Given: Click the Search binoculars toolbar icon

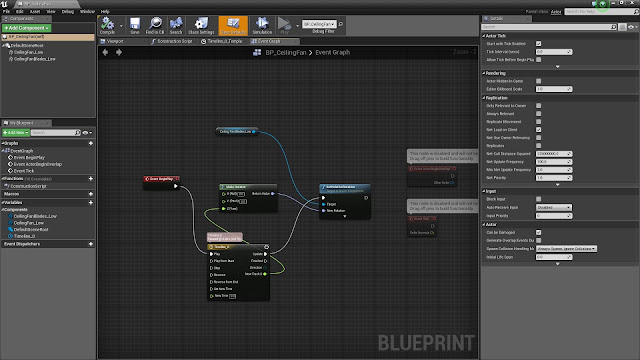Looking at the screenshot, I should tap(176, 25).
